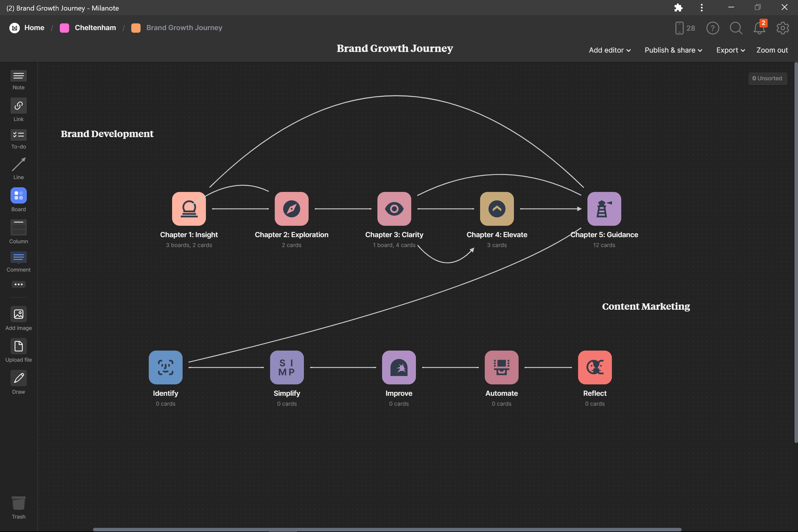Expand the Export menu
The height and width of the screenshot is (532, 798).
730,50
